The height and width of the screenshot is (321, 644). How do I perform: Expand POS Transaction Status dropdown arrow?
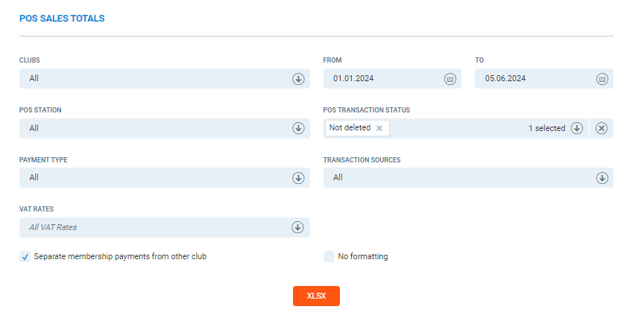(x=576, y=128)
